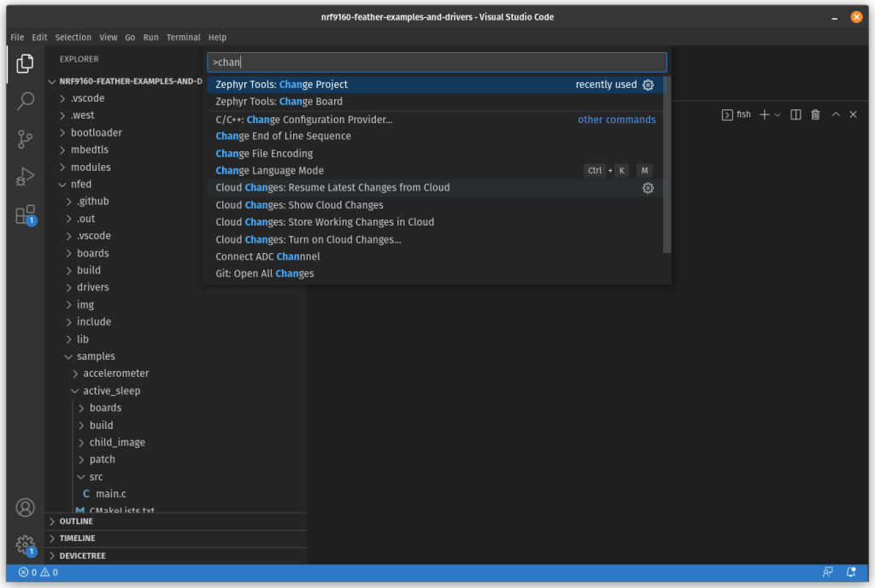Click gear icon on Resume Latest Changes row
Viewport: 875px width, 588px height.
[x=648, y=188]
